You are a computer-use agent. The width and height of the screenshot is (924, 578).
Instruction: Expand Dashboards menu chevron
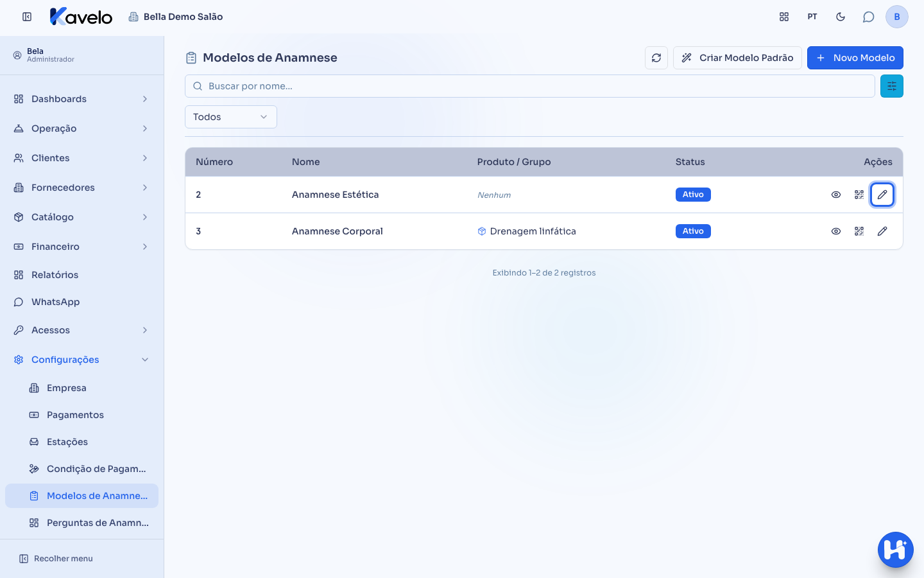tap(145, 99)
